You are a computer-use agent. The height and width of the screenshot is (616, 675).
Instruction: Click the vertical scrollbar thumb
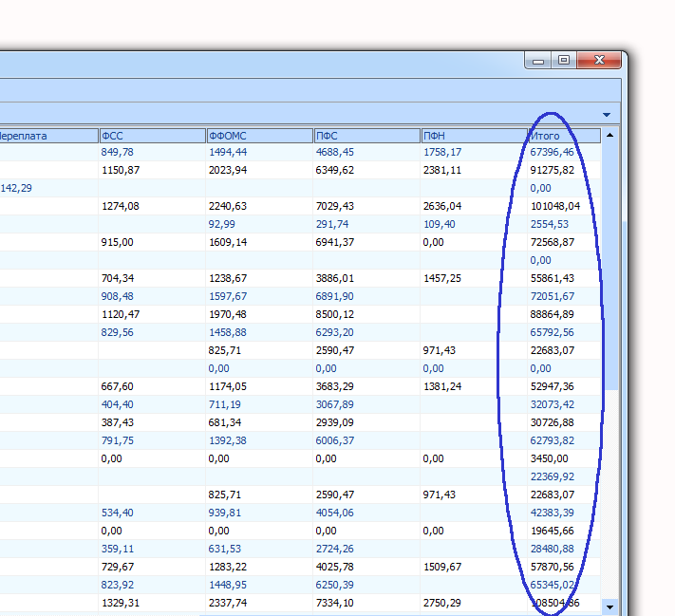pyautogui.click(x=610, y=267)
